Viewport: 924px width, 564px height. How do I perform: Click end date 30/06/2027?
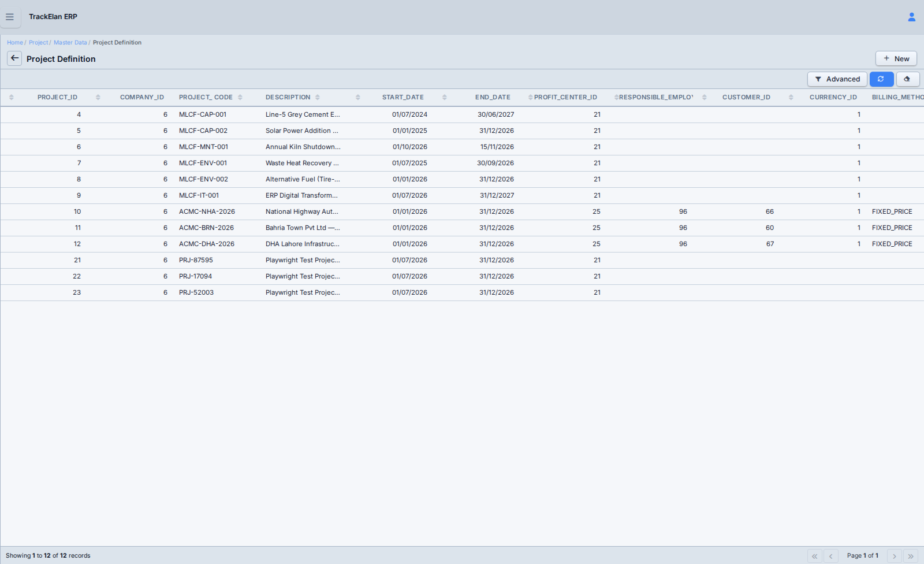click(495, 114)
